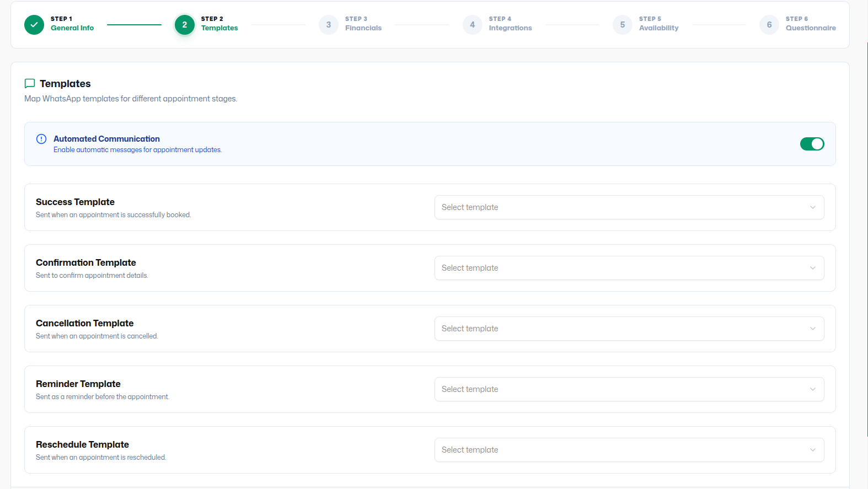The image size is (868, 489).
Task: Click the Step 3 number circle
Action: [329, 25]
